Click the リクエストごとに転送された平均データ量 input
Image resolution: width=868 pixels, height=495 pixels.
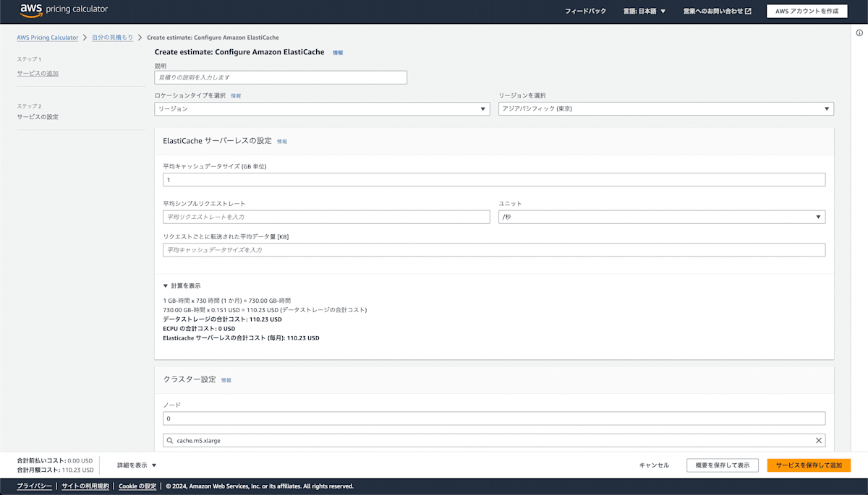(x=494, y=250)
